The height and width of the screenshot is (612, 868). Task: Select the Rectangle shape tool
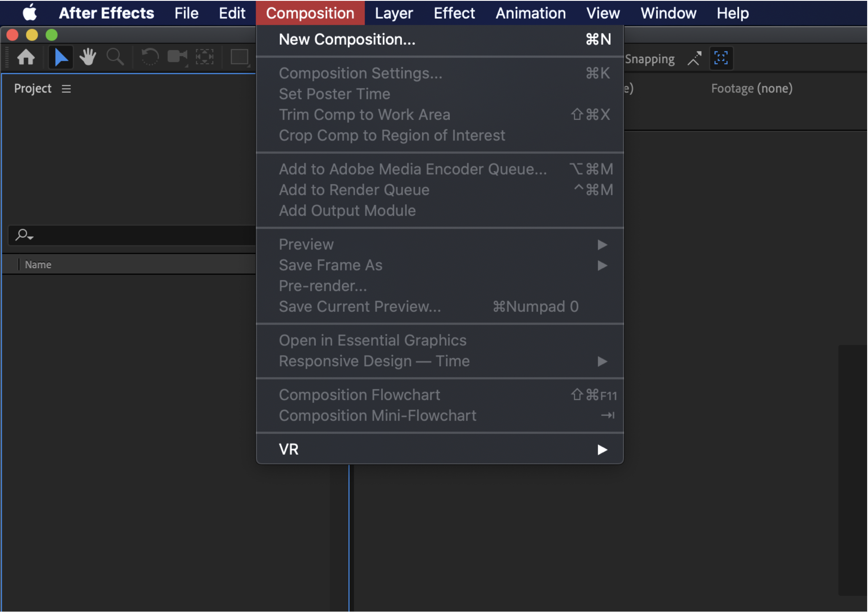240,57
